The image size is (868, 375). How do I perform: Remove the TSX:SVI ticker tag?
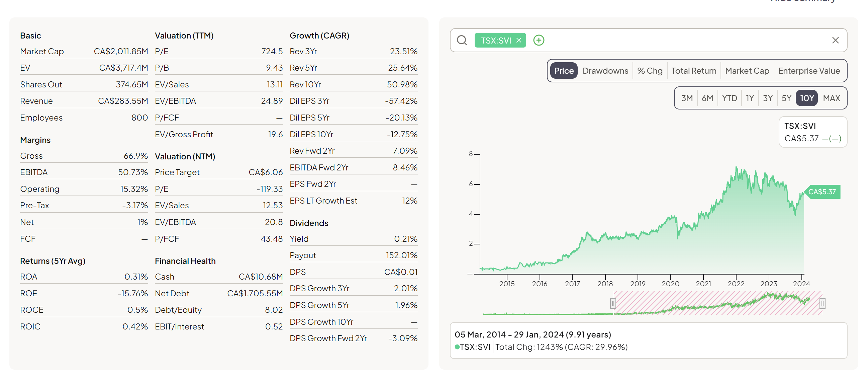[x=519, y=41]
